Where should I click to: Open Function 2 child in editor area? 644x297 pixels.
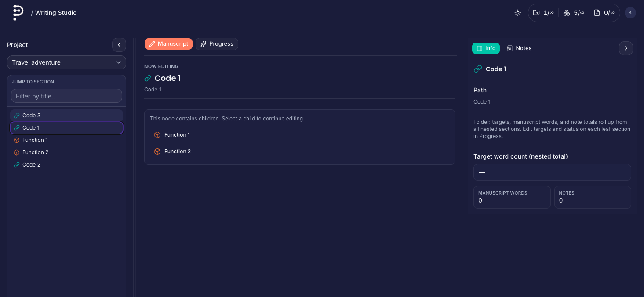177,152
